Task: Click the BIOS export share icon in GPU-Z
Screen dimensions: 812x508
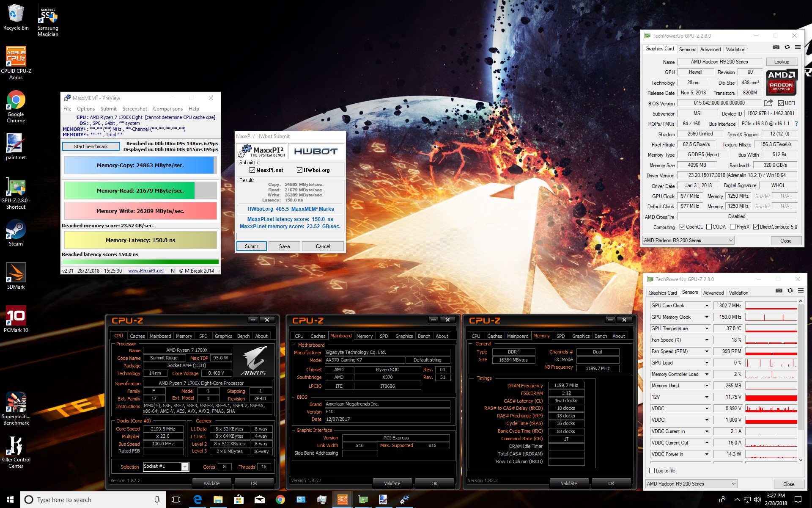Action: click(768, 103)
